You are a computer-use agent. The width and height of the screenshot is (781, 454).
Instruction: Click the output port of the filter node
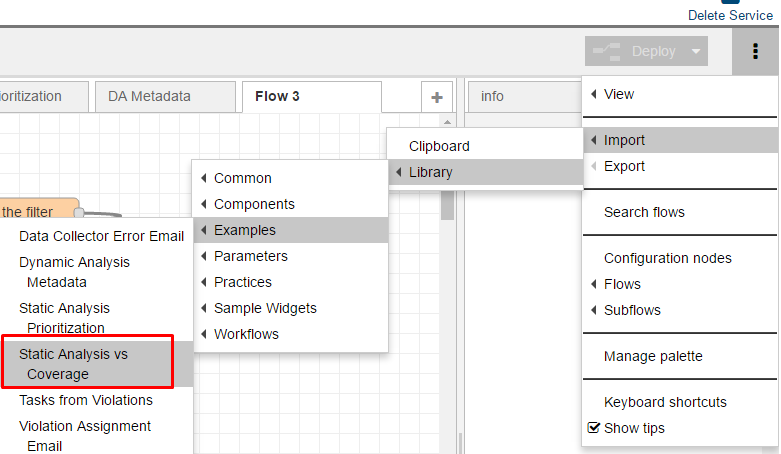(79, 213)
